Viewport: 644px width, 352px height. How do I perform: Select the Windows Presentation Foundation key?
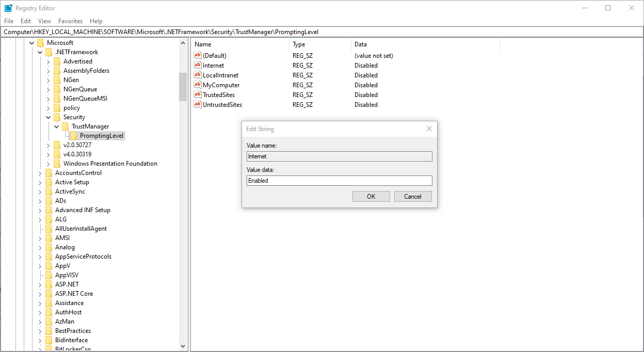pyautogui.click(x=110, y=164)
